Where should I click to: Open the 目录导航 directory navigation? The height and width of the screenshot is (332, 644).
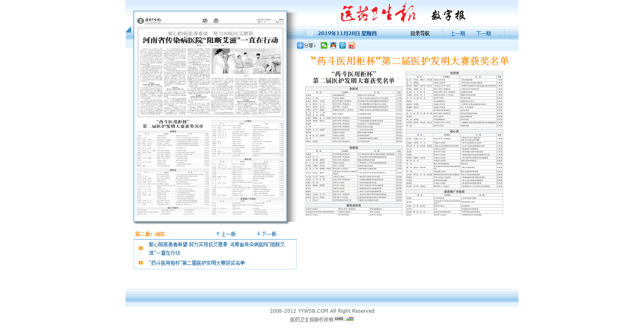420,34
